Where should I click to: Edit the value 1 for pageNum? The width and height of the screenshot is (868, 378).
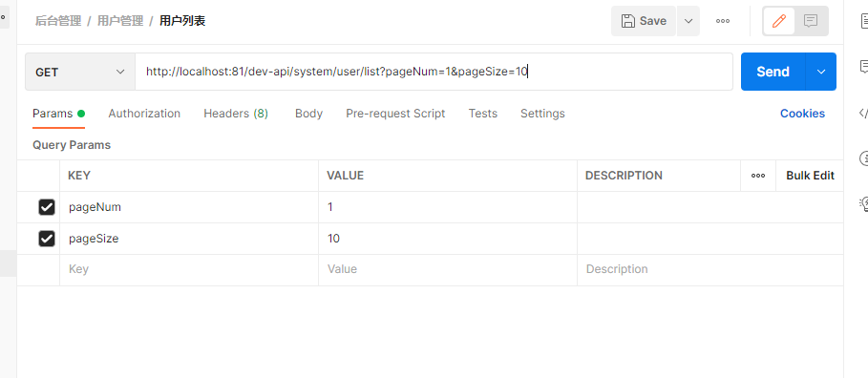coord(447,207)
